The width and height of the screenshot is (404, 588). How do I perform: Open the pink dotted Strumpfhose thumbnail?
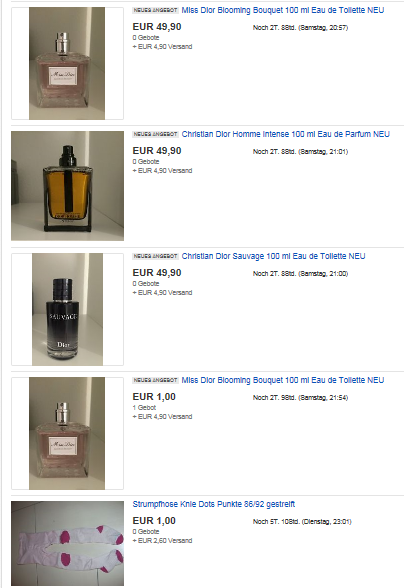pyautogui.click(x=68, y=543)
